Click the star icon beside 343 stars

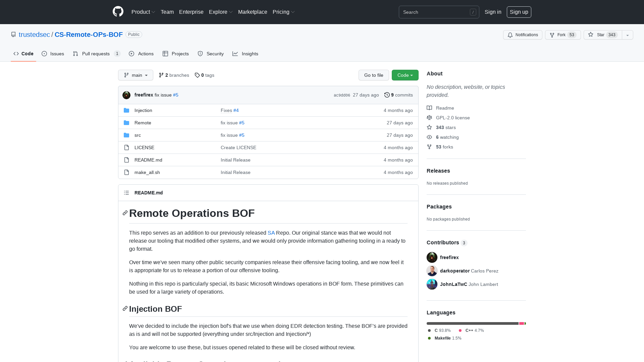pos(429,127)
